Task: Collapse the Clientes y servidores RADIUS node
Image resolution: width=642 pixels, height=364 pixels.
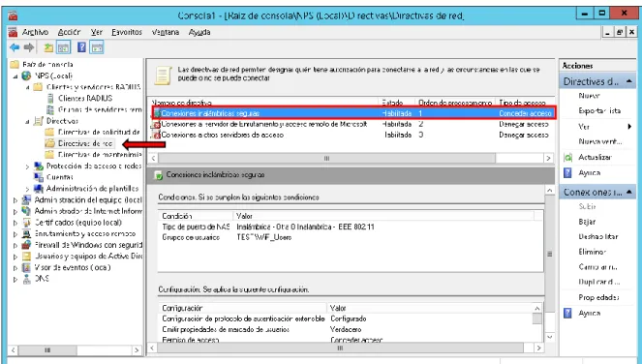Action: (27, 87)
